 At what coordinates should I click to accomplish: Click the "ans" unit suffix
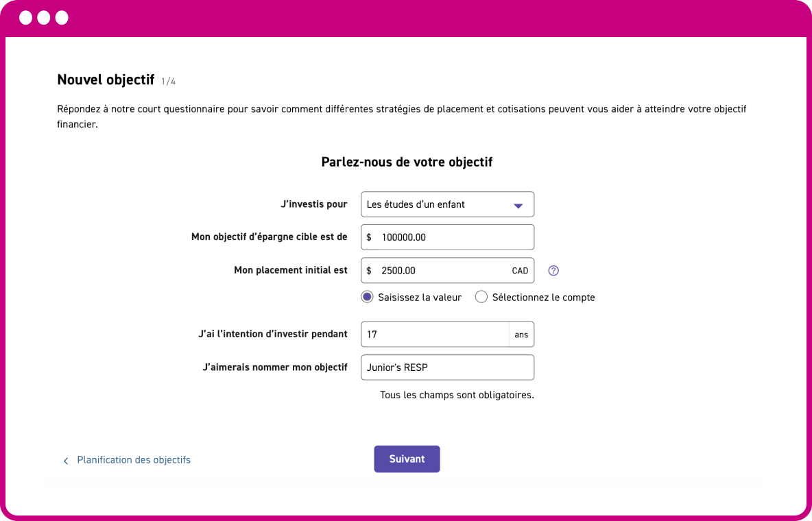point(521,335)
